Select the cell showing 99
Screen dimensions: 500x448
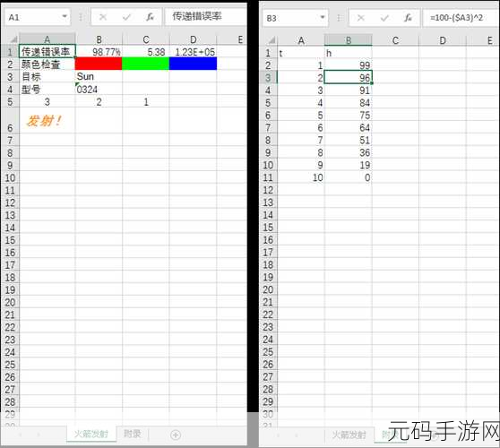click(x=349, y=65)
